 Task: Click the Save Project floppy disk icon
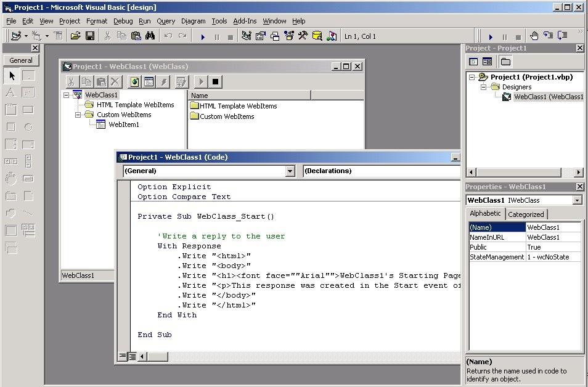pos(90,36)
